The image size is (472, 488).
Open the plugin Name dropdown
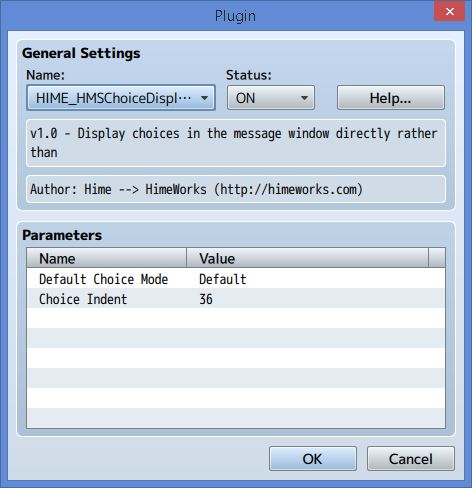click(x=121, y=98)
